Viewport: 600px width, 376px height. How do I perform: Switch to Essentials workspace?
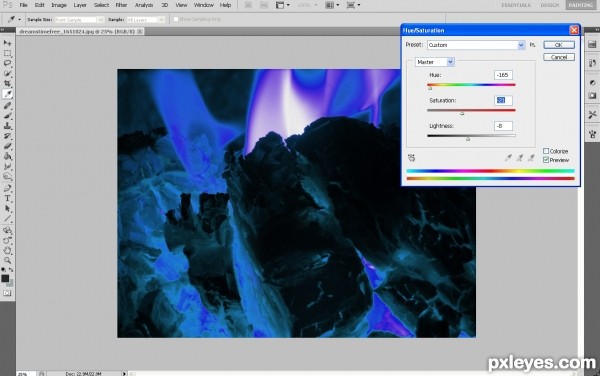click(x=516, y=5)
